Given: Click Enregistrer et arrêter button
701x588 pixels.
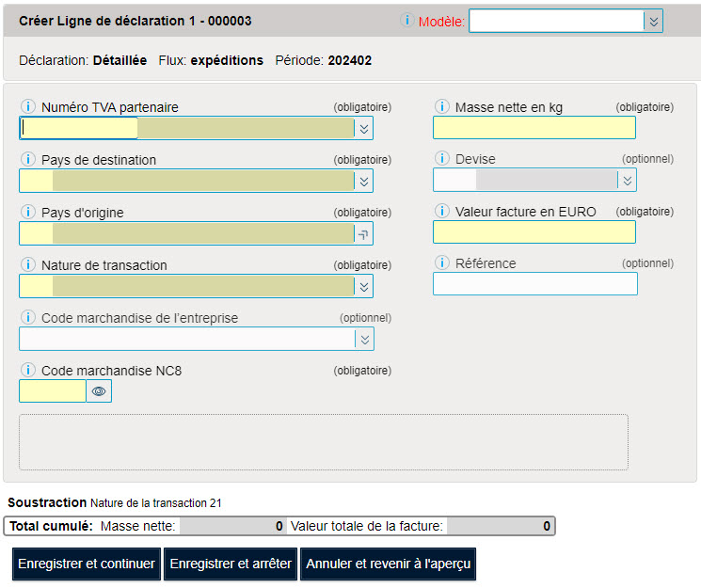Looking at the screenshot, I should click(x=231, y=564).
